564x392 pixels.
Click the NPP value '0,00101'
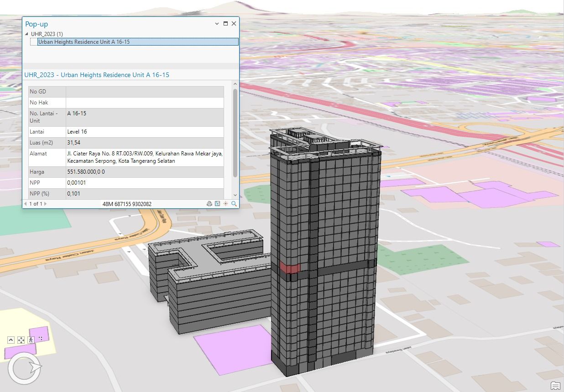[77, 183]
